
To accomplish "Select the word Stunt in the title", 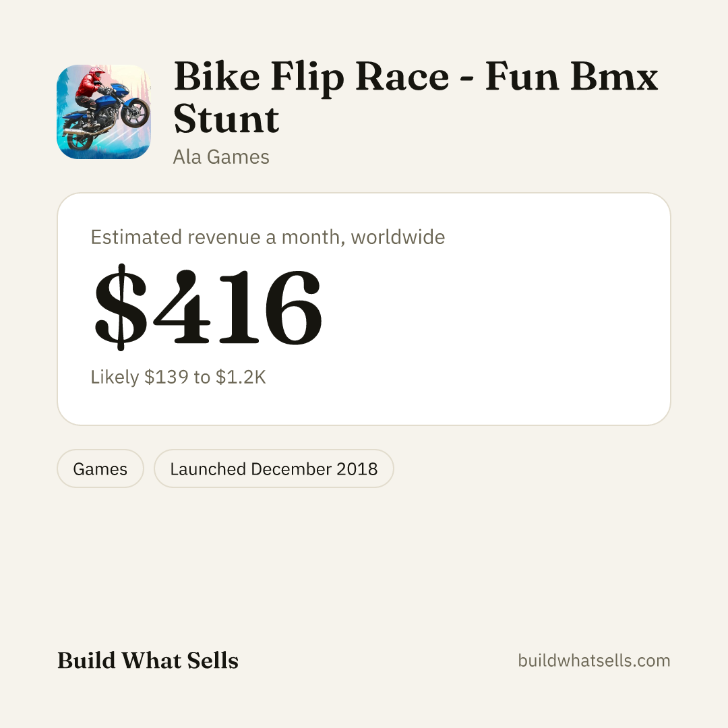I will (226, 119).
